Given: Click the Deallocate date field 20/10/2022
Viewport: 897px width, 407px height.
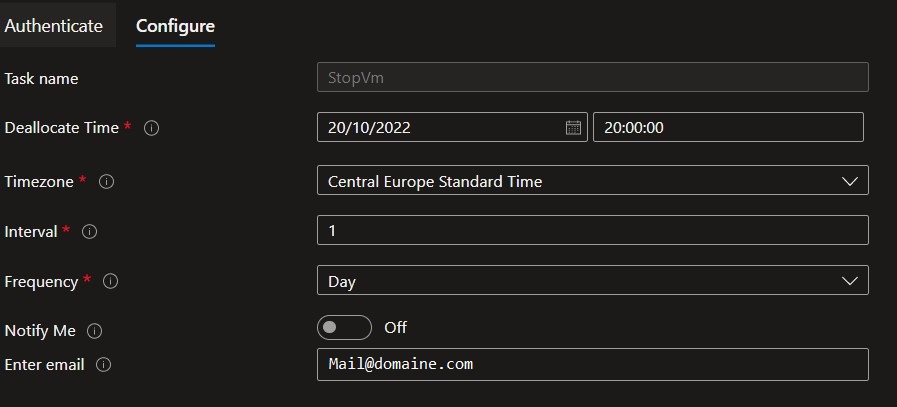Looking at the screenshot, I should point(440,127).
